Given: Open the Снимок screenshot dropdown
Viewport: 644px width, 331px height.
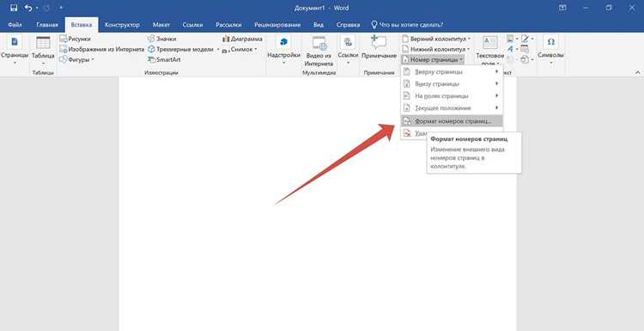Looking at the screenshot, I should 240,49.
